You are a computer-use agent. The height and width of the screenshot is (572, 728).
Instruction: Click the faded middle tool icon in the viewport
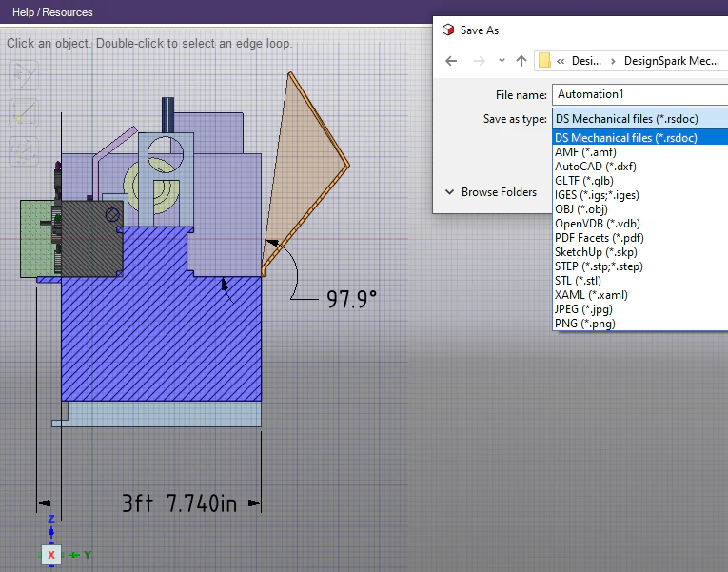click(x=24, y=114)
